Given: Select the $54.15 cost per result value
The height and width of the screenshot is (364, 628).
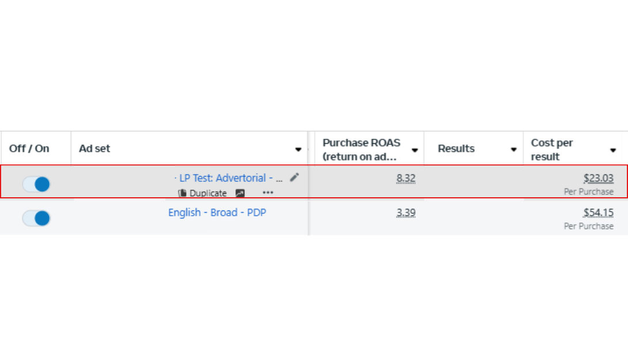Looking at the screenshot, I should [599, 213].
